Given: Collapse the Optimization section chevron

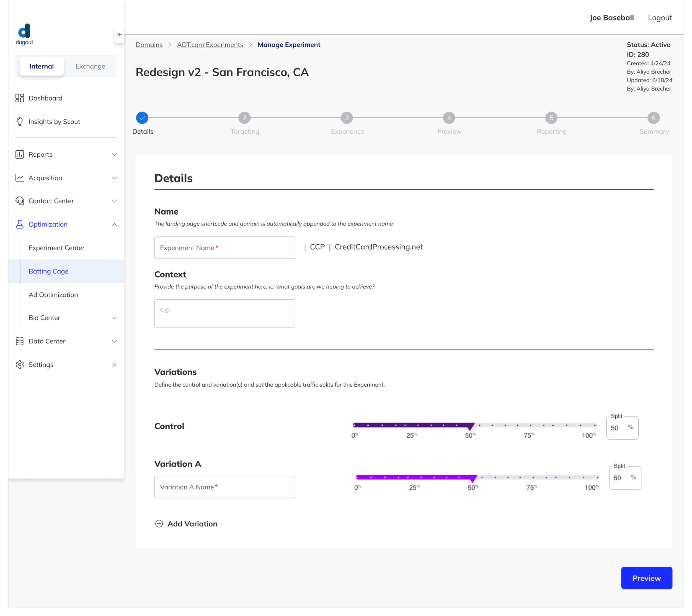Looking at the screenshot, I should [x=114, y=224].
